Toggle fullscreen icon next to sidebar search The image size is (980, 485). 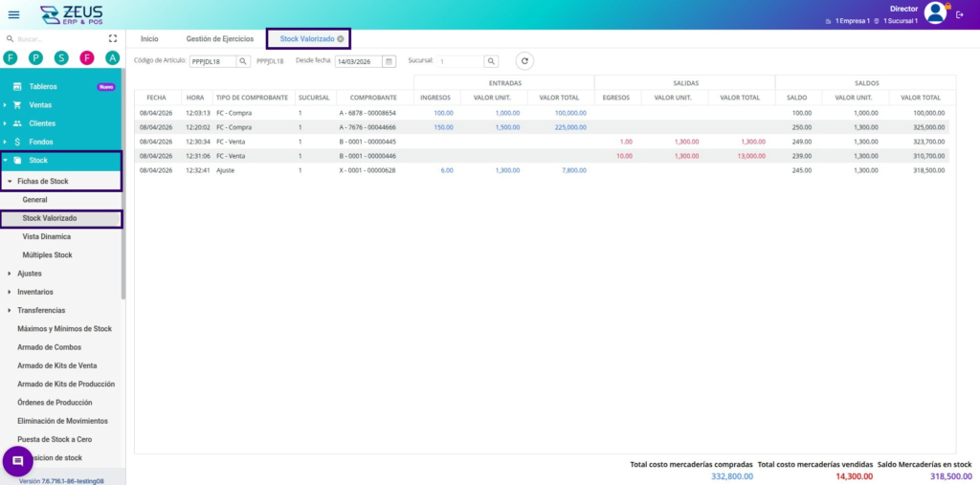point(113,39)
